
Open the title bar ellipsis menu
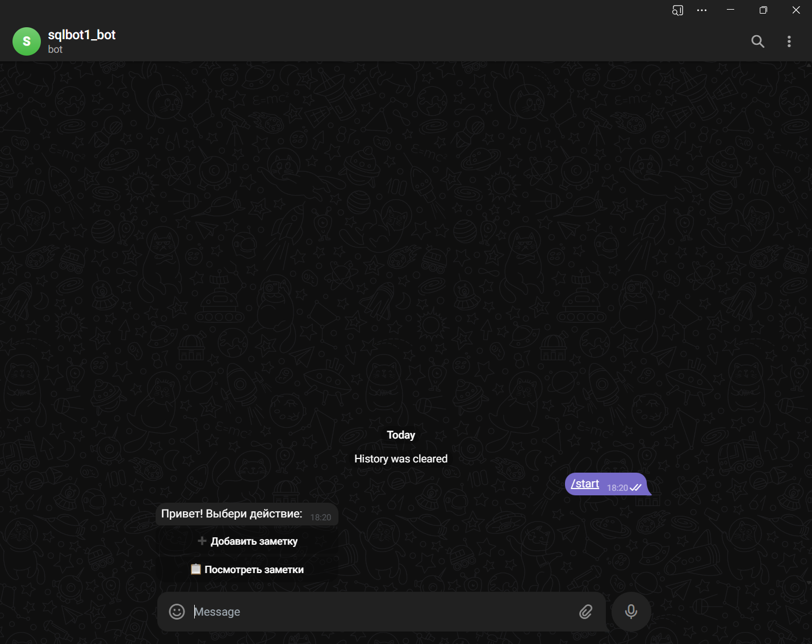tap(702, 10)
